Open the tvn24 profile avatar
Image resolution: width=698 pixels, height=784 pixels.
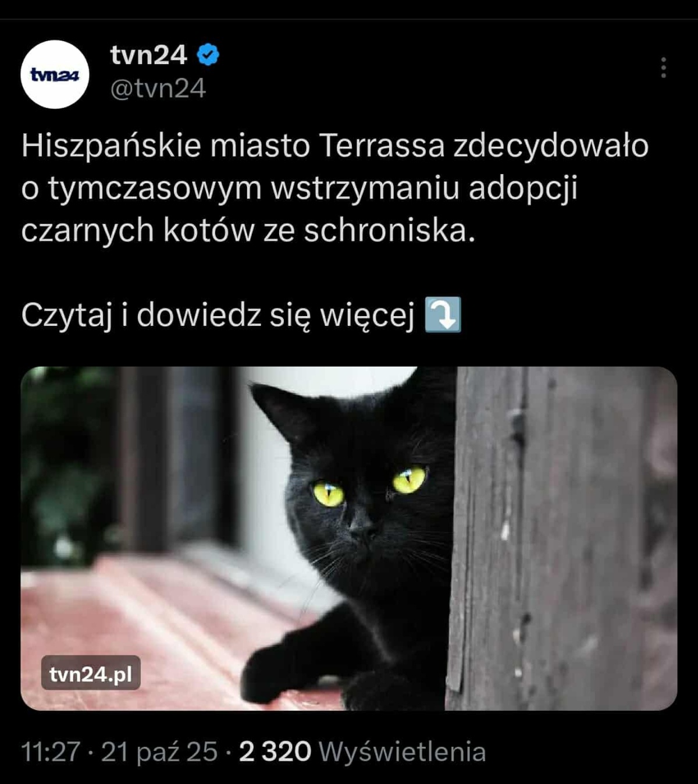[x=55, y=75]
